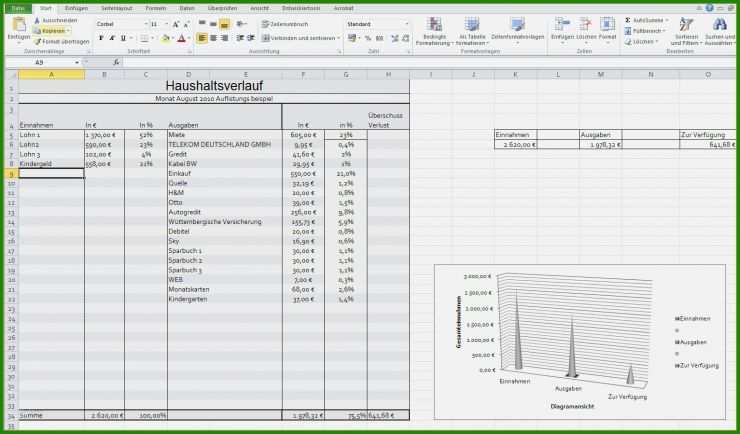Open Excel help question mark
The height and width of the screenshot is (434, 740).
(x=709, y=8)
